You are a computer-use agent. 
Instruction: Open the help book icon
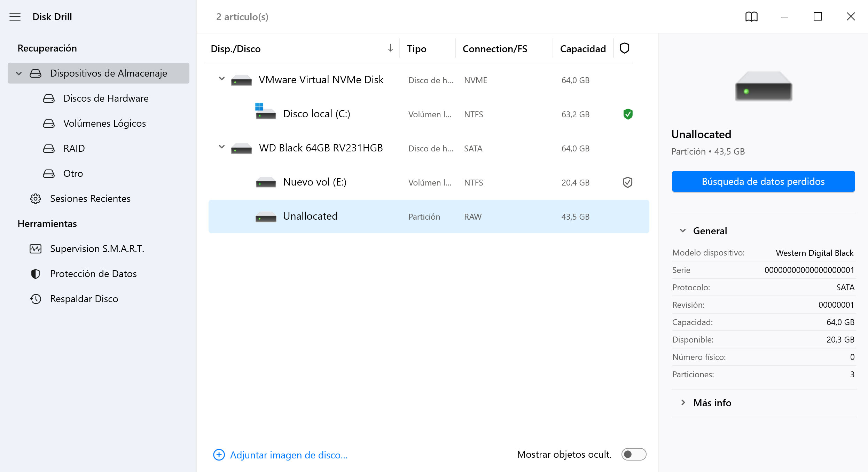751,17
